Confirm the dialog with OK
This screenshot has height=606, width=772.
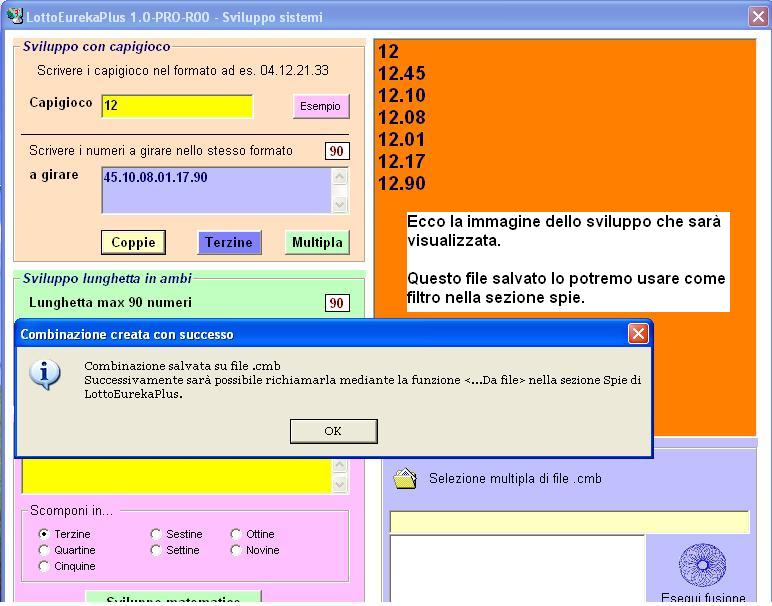coord(333,431)
